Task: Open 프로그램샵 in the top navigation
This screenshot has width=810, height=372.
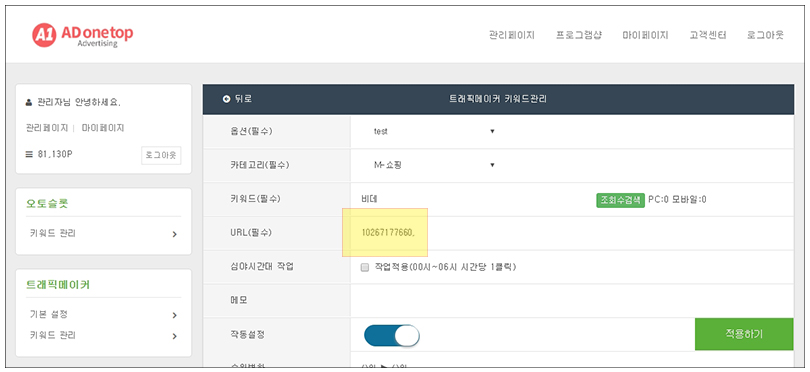Action: tap(579, 35)
